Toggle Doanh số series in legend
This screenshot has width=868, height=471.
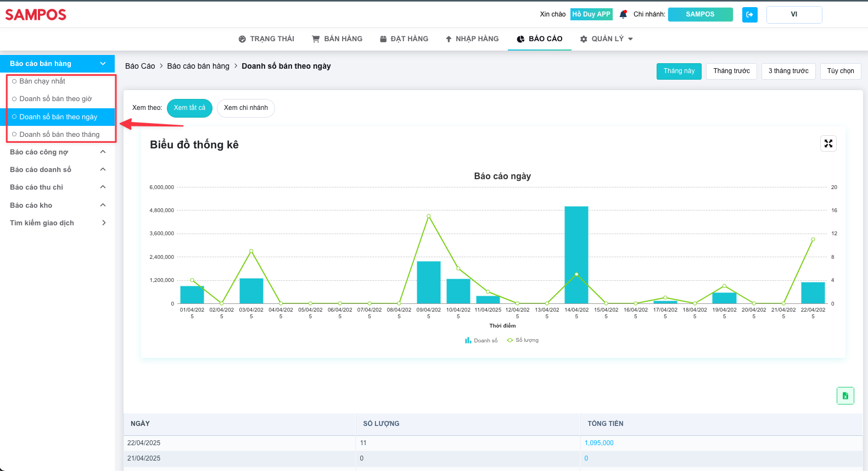(481, 341)
